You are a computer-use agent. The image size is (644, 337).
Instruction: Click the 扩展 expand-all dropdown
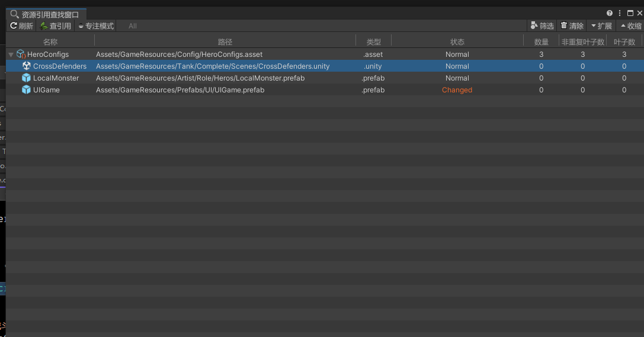pyautogui.click(x=601, y=26)
